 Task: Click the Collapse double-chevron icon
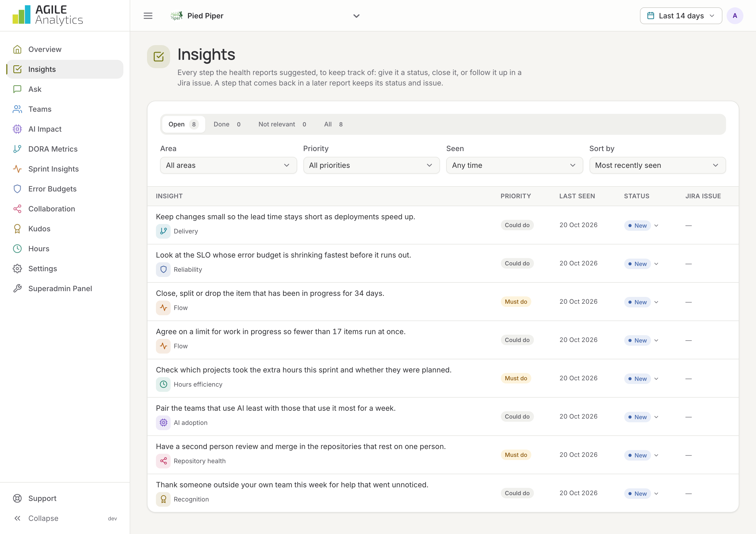click(17, 518)
